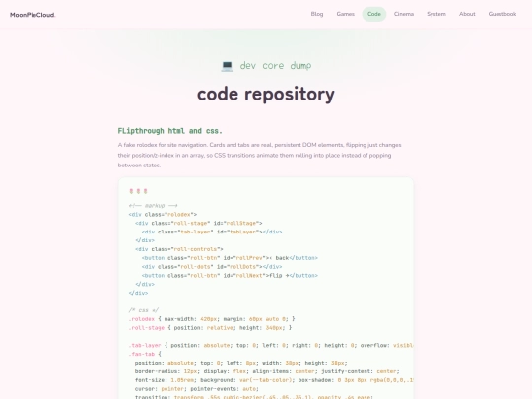Click the rollNext button code line
532x399 pixels.
[x=230, y=275]
